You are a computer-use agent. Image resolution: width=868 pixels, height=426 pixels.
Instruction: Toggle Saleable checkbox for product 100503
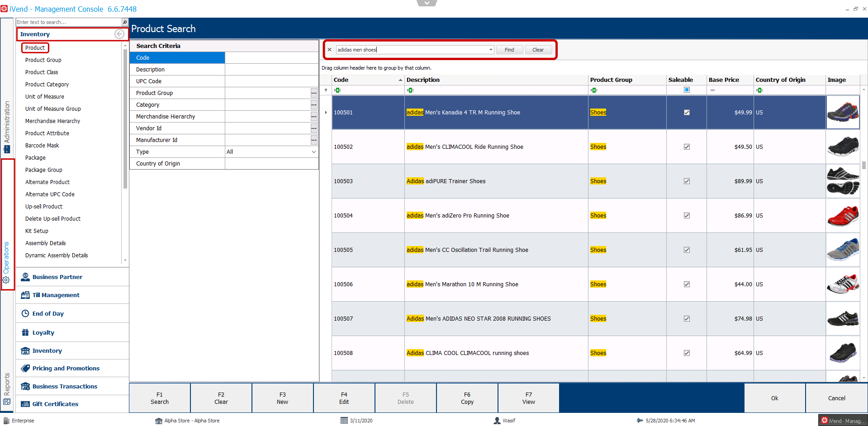click(687, 181)
